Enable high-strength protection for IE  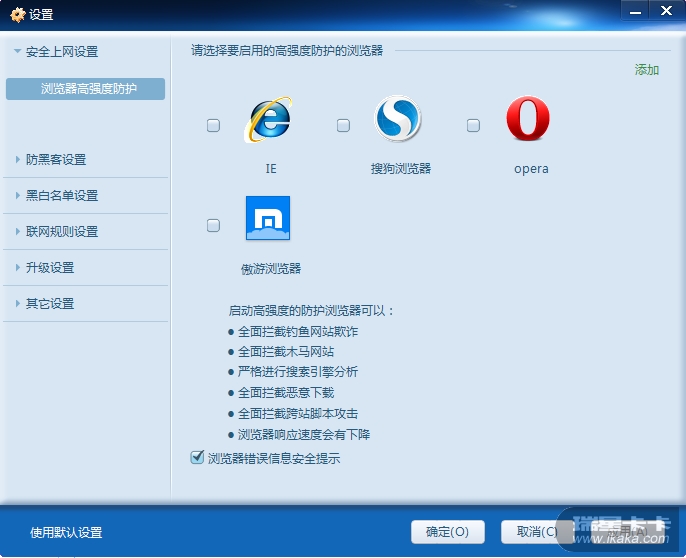(213, 126)
